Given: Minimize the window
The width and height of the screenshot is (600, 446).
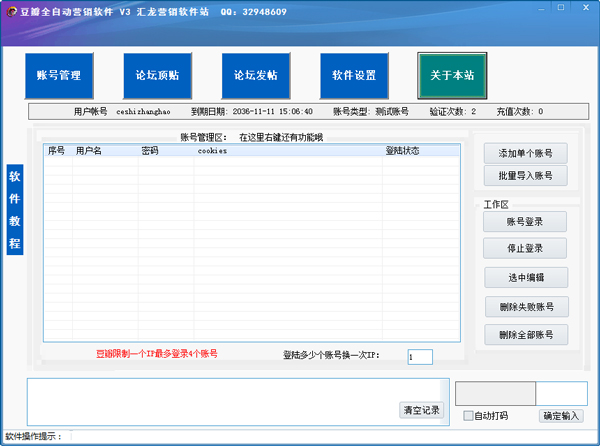Looking at the screenshot, I should click(x=541, y=8).
